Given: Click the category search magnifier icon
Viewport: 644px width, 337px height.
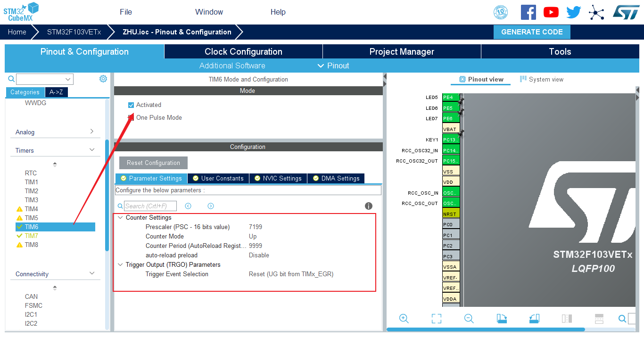Looking at the screenshot, I should (x=11, y=79).
